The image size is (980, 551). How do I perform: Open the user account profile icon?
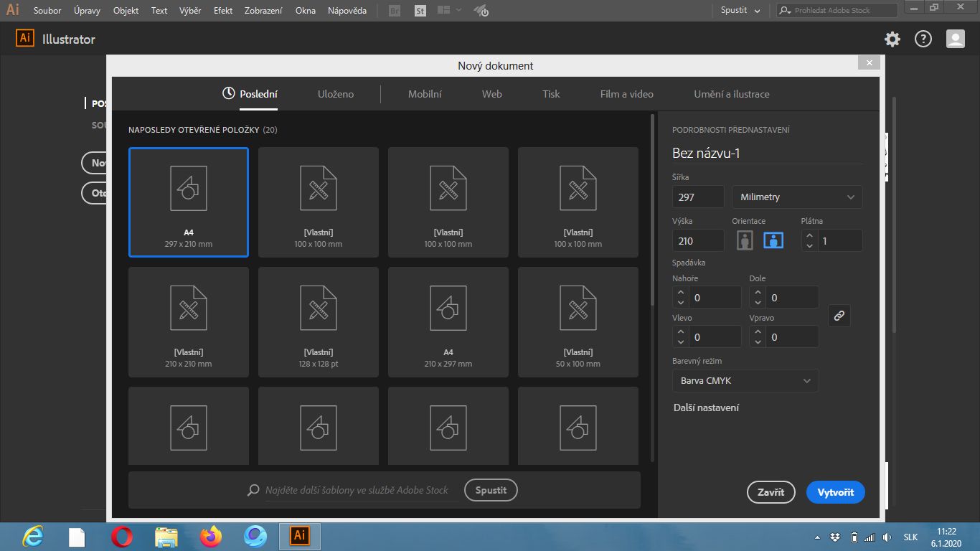coord(955,39)
